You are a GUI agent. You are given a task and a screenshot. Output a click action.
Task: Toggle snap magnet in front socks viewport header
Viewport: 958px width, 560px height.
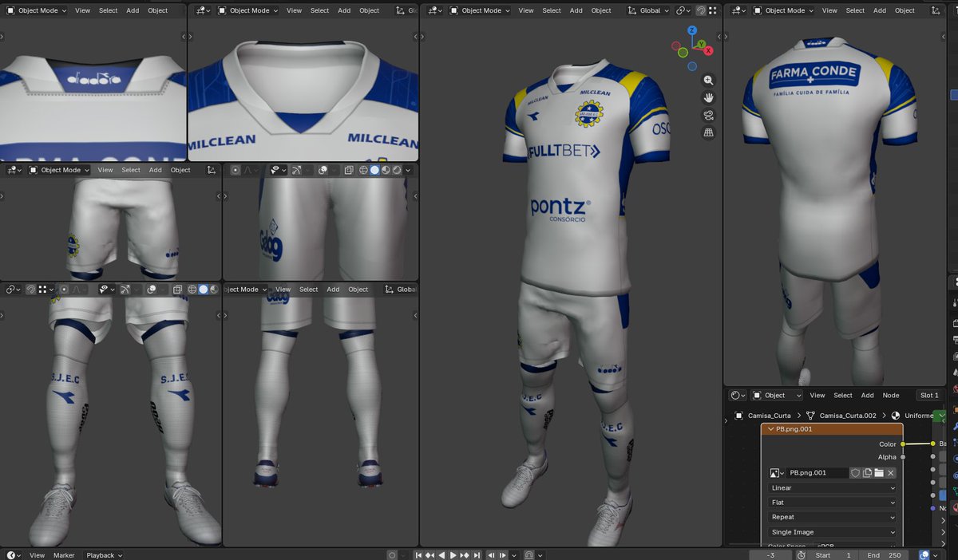pyautogui.click(x=31, y=290)
